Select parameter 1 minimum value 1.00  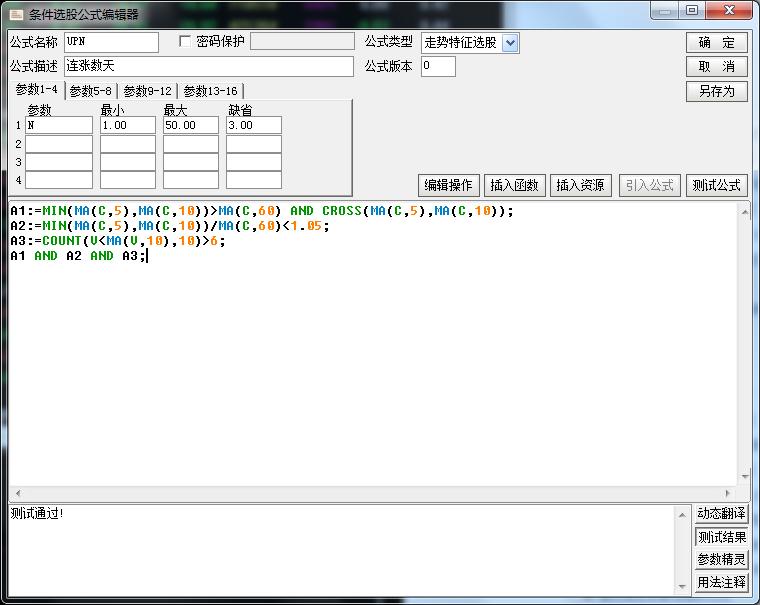(127, 125)
